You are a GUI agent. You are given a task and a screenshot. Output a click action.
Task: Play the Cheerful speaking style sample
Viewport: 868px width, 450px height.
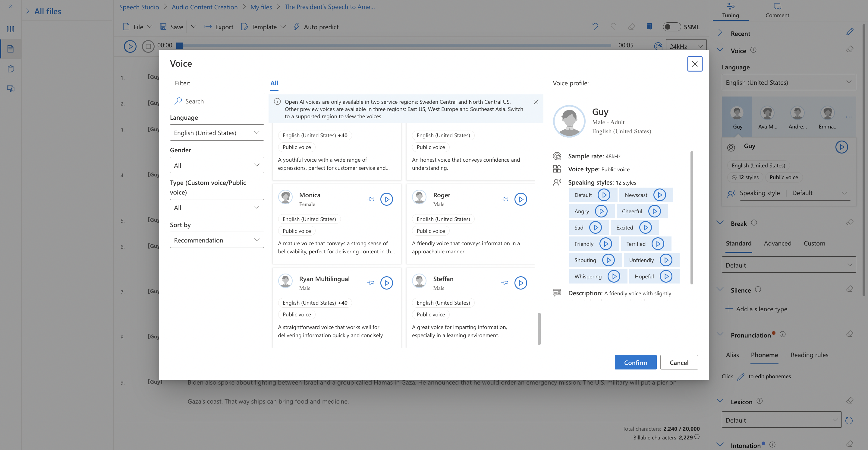click(654, 211)
